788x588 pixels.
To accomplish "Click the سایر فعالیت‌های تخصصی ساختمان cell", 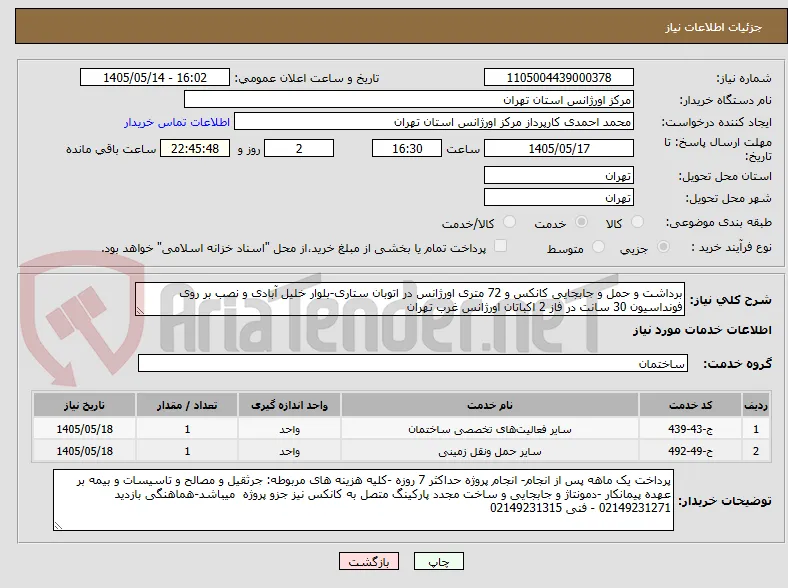I will pos(490,429).
